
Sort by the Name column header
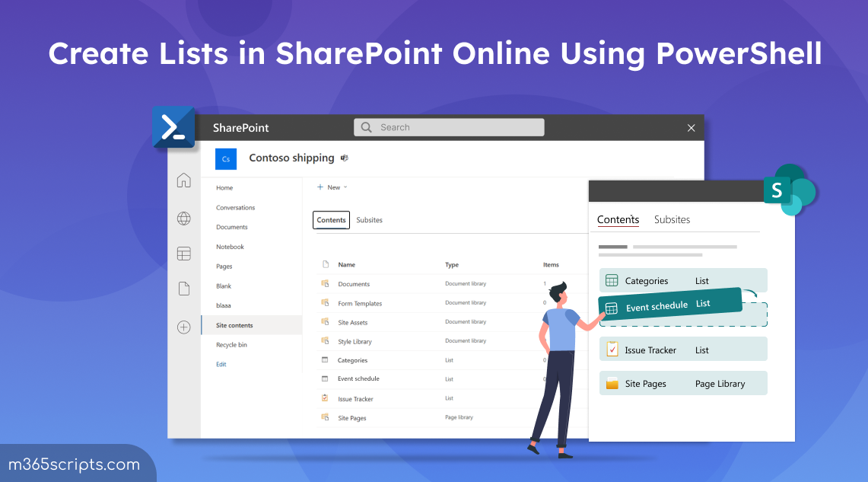tap(347, 265)
